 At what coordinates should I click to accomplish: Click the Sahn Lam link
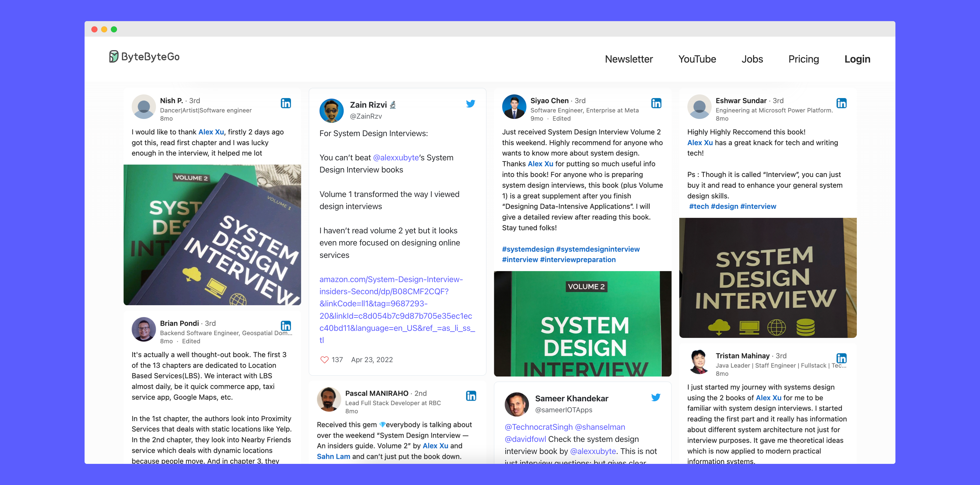pyautogui.click(x=333, y=457)
